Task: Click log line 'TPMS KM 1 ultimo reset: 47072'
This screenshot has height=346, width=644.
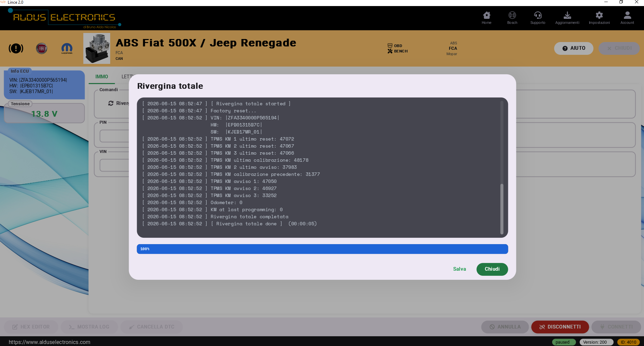Action: coord(218,139)
